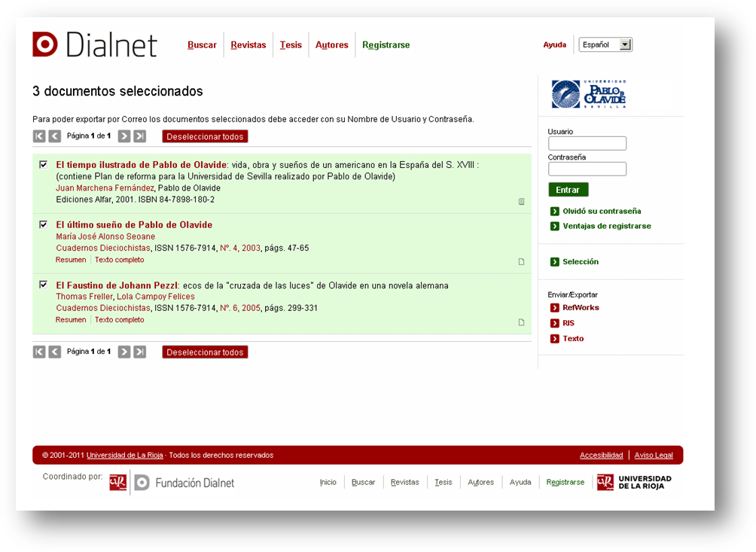Open Texto completo of El Faustino entry
The image size is (756, 552).
tap(120, 319)
